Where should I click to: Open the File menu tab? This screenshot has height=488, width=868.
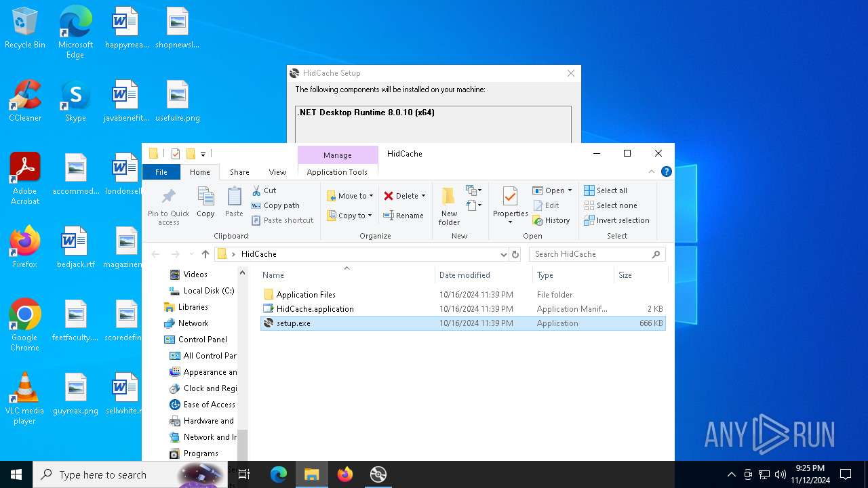(x=161, y=172)
